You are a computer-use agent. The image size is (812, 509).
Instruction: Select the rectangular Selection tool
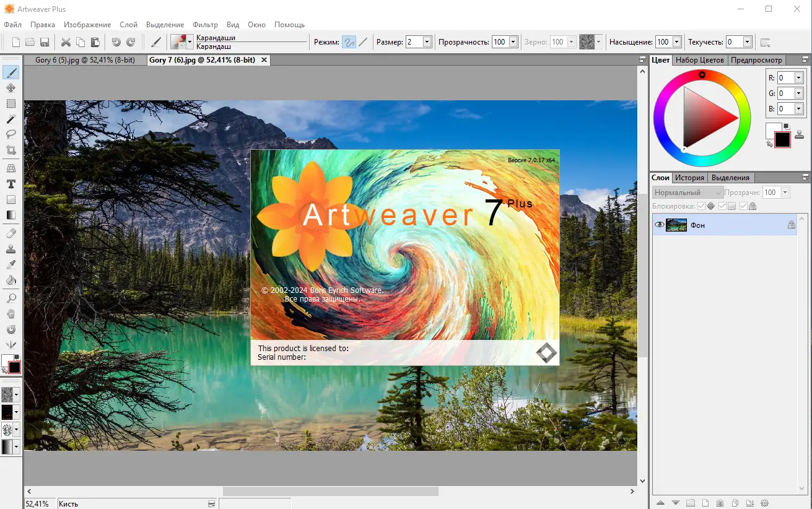pos(11,103)
